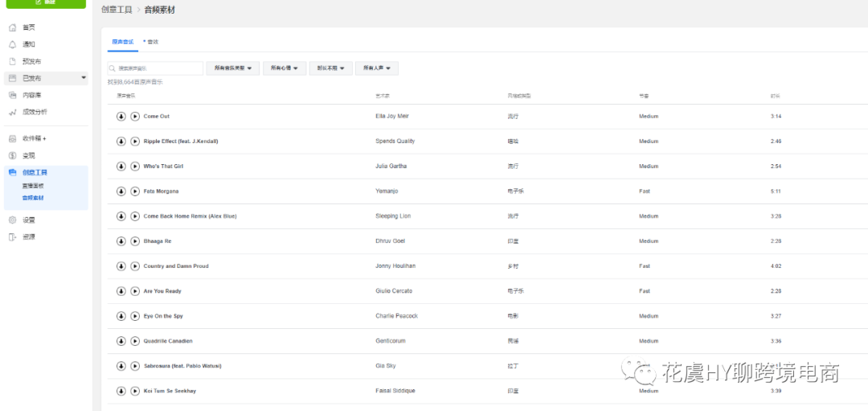The width and height of the screenshot is (868, 411).
Task: Download Who's That Girl
Action: point(121,166)
